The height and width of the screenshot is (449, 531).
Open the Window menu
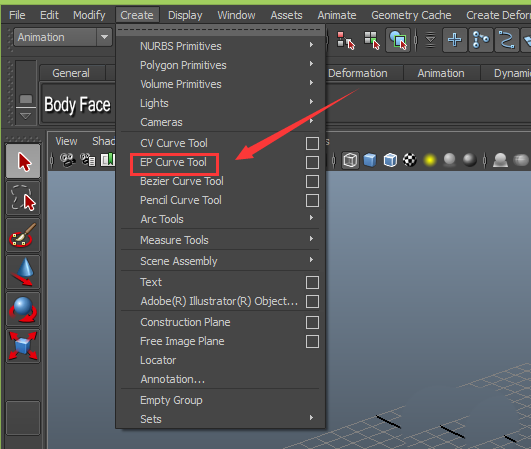pos(236,15)
